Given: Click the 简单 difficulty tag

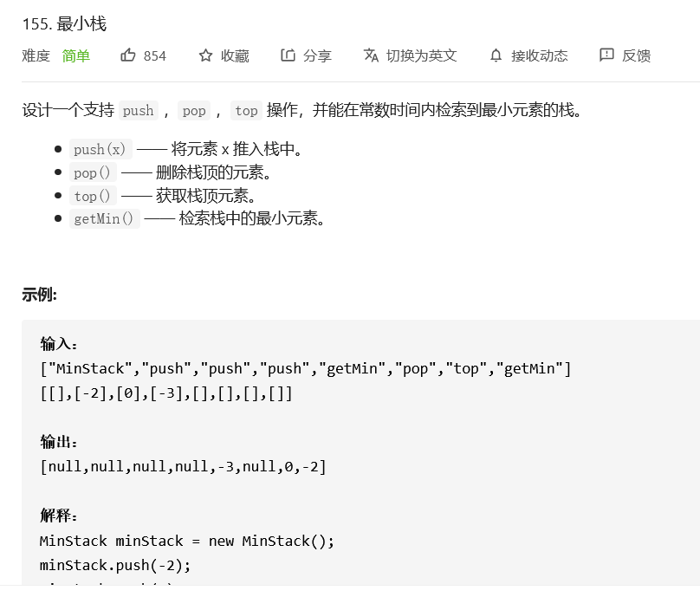Looking at the screenshot, I should pyautogui.click(x=76, y=55).
